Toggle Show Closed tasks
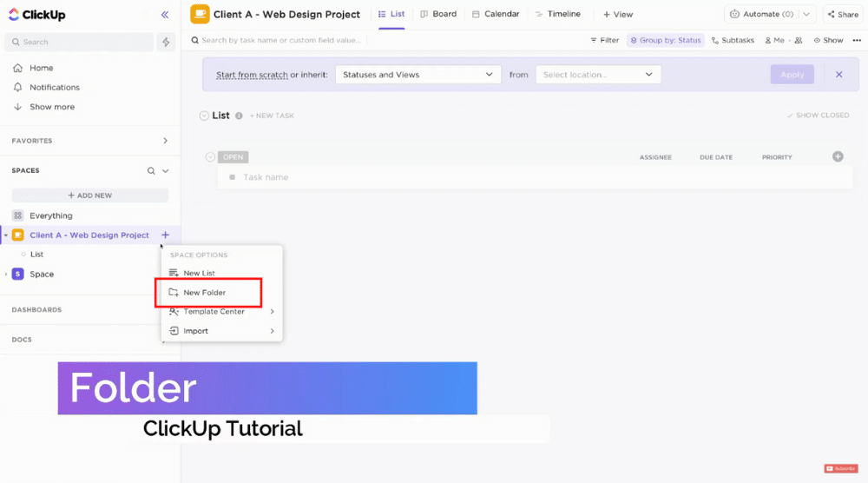 [x=819, y=116]
